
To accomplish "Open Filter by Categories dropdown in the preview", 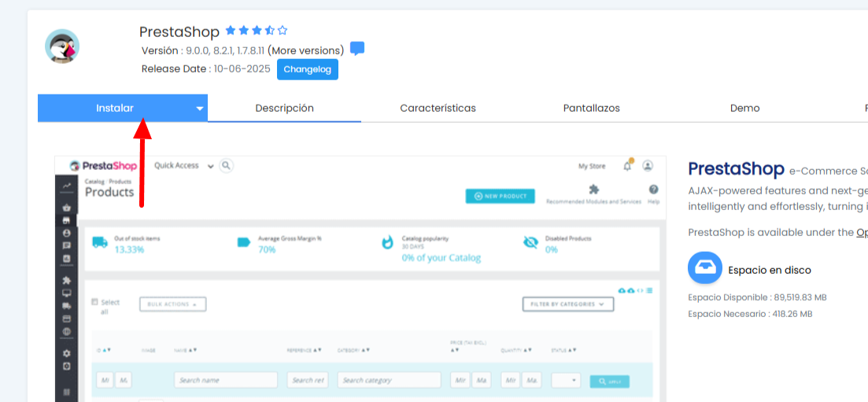I will [568, 304].
